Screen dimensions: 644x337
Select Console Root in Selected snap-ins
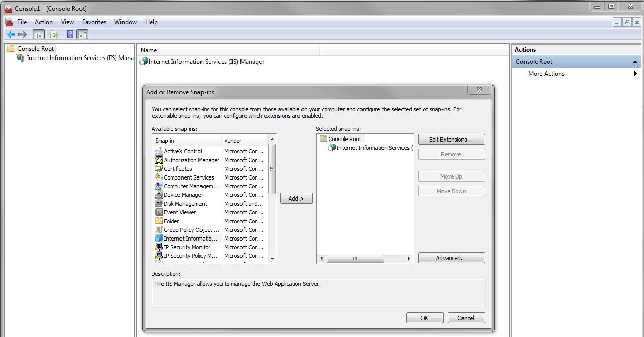tap(345, 139)
